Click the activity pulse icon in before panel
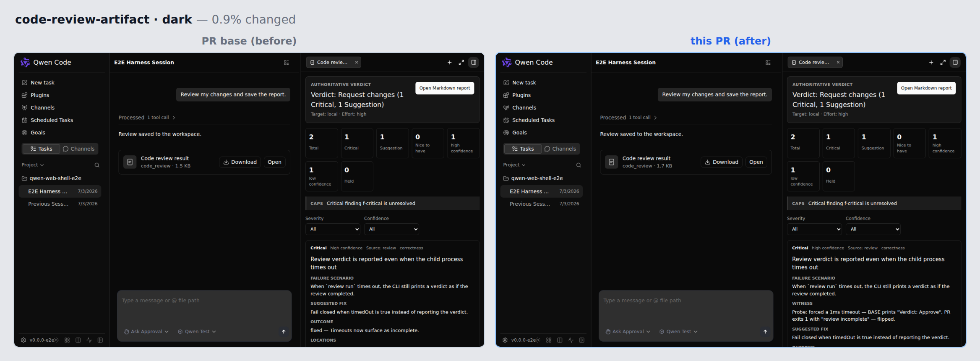980x361 pixels. pos(89,340)
